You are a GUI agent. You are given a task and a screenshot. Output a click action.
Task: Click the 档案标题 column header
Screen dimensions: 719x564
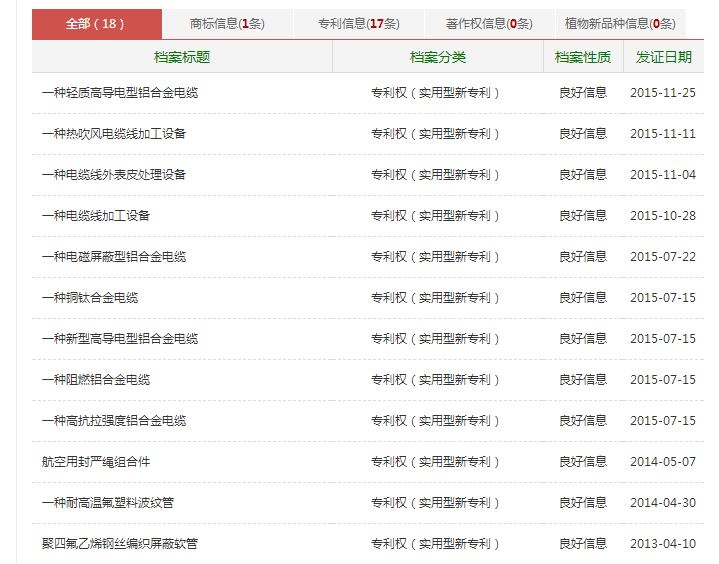[182, 57]
